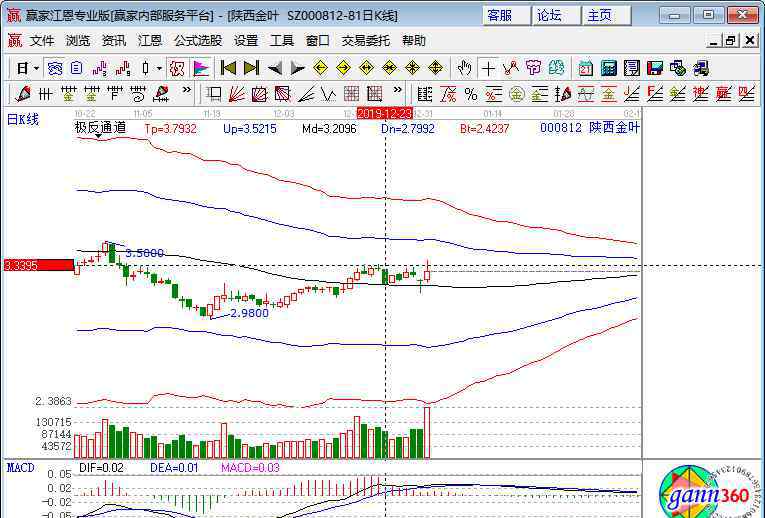This screenshot has height=518, width=765.
Task: Select the hand pan tool
Action: pos(464,68)
